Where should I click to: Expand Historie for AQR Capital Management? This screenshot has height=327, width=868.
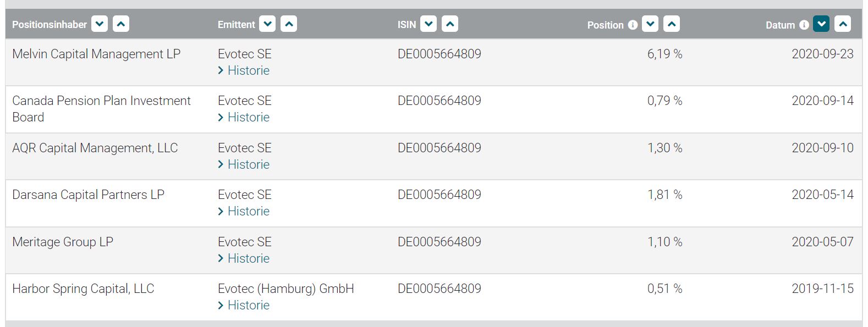click(248, 164)
